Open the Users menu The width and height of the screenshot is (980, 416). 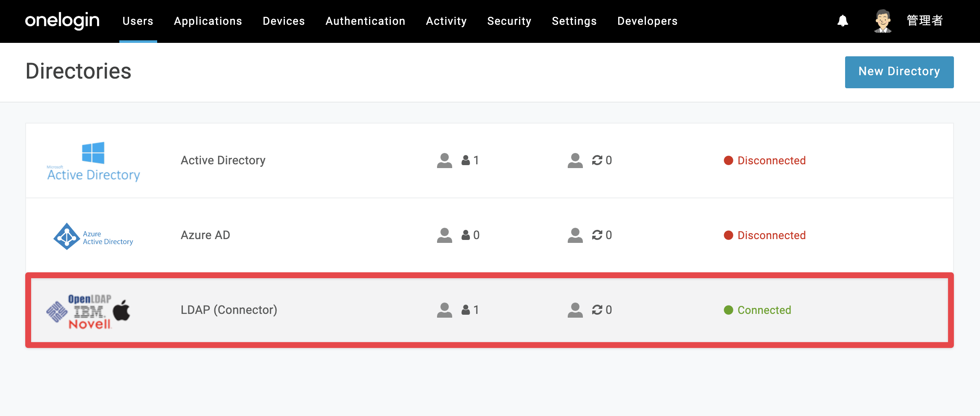[138, 21]
